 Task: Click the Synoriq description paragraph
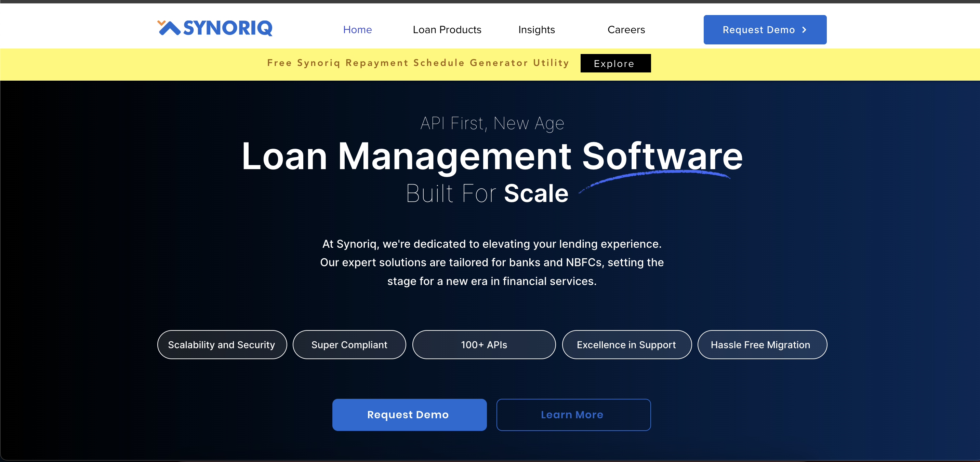pyautogui.click(x=491, y=262)
